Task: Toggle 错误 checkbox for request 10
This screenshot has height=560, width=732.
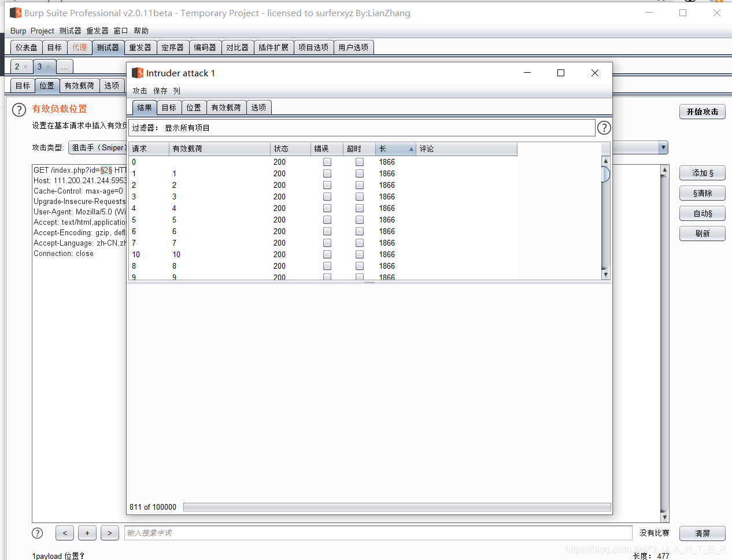Action: click(327, 254)
